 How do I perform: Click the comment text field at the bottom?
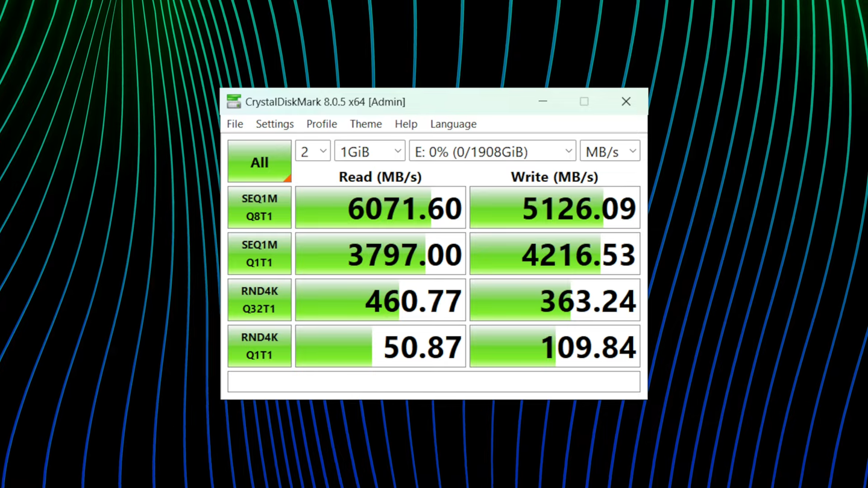click(x=433, y=381)
